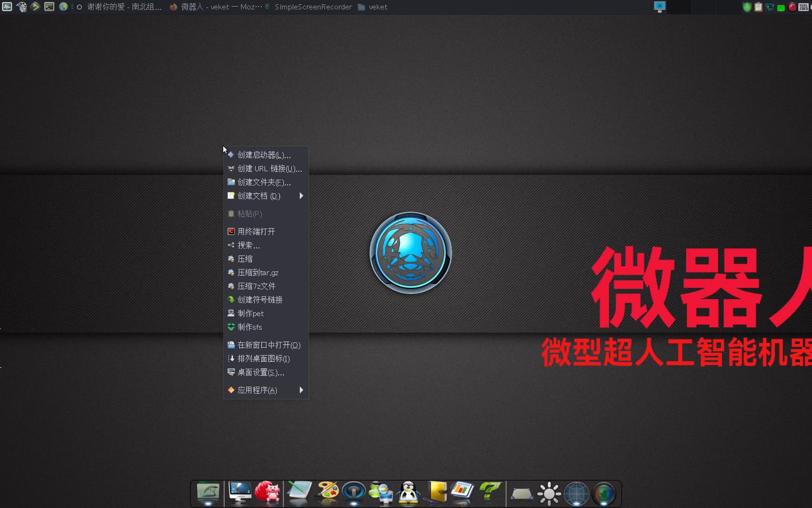Image resolution: width=812 pixels, height=508 pixels.
Task: Select the 搜索... context menu entry
Action: [x=266, y=245]
